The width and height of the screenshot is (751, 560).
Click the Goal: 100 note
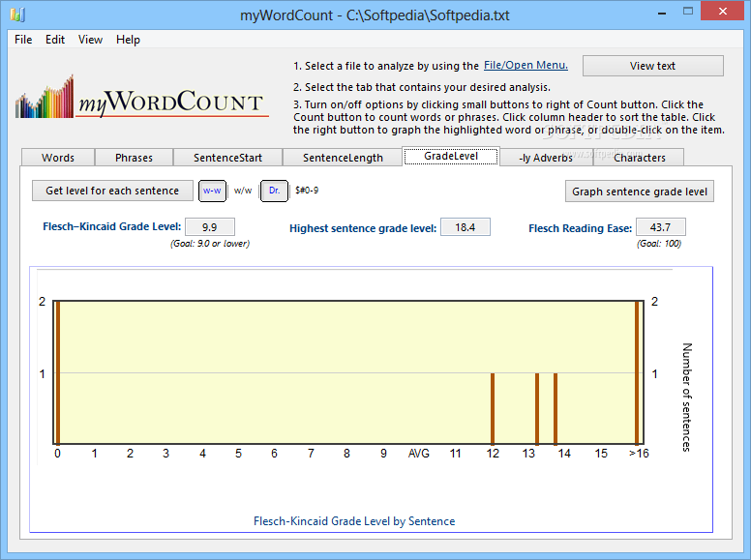pos(659,244)
